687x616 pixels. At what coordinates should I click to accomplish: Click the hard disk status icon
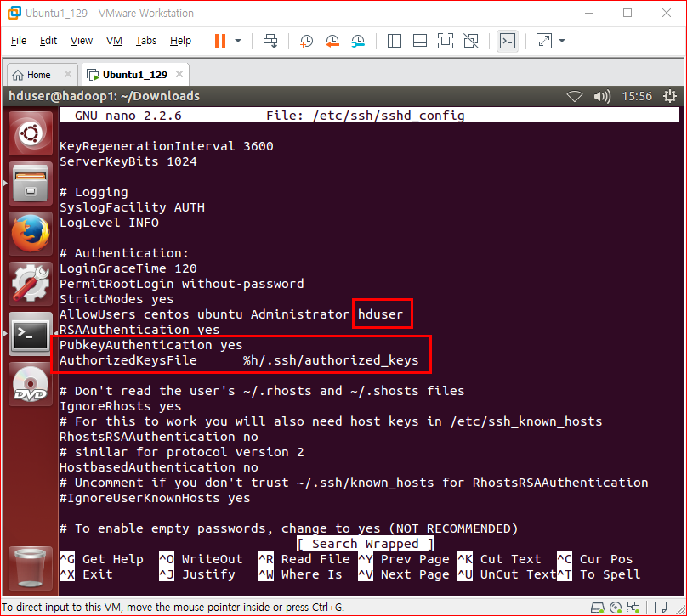(x=598, y=608)
